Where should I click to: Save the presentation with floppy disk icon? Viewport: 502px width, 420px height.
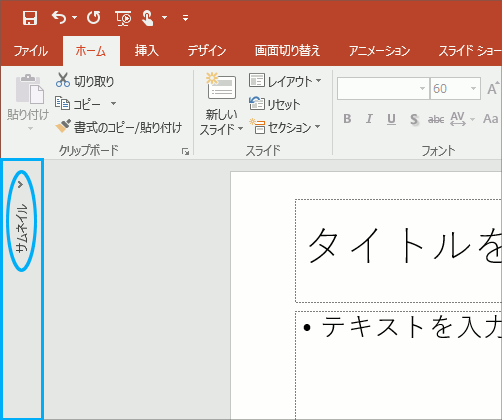click(30, 18)
